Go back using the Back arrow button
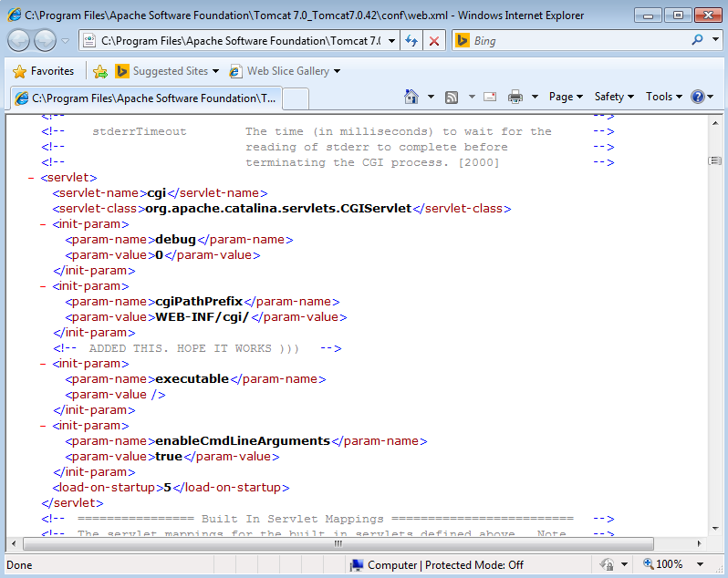Screen dimensions: 728x578 [18, 41]
